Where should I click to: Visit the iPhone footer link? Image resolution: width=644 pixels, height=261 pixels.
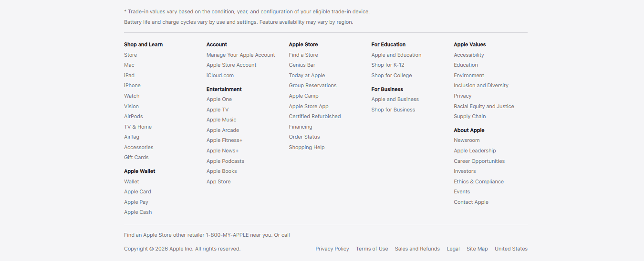pos(132,85)
